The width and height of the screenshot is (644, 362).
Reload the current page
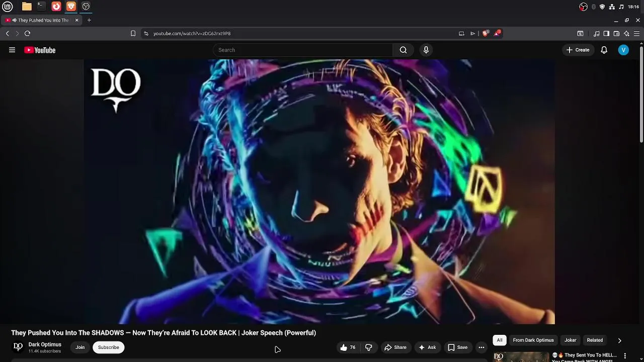coord(27,33)
